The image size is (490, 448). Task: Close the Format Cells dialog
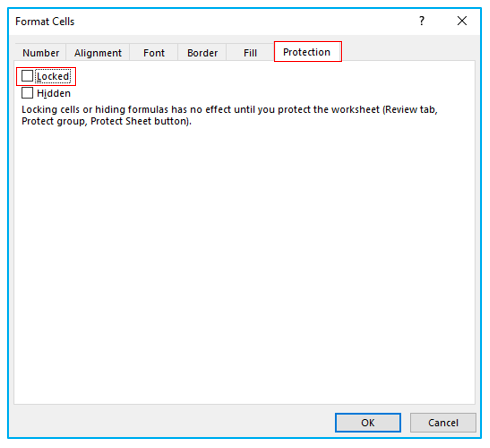click(x=462, y=21)
